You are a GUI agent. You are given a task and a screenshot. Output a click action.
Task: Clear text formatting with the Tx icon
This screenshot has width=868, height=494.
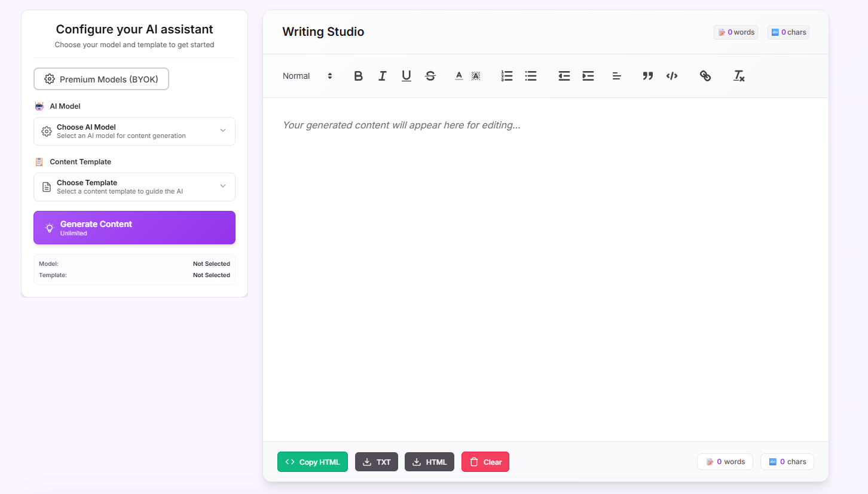click(x=739, y=76)
